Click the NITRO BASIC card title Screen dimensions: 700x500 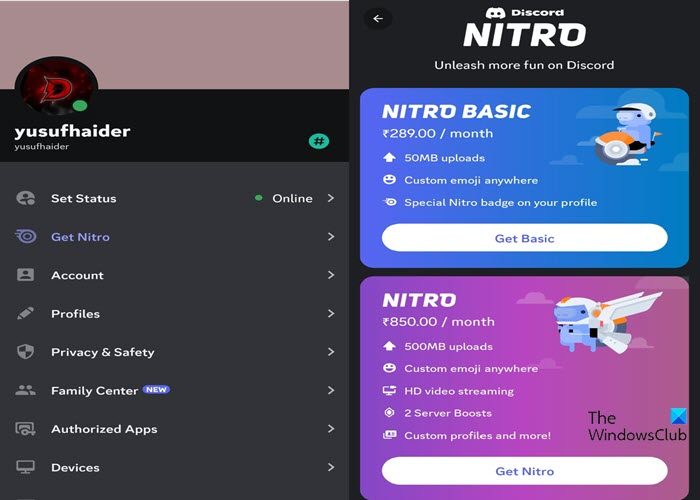(456, 112)
